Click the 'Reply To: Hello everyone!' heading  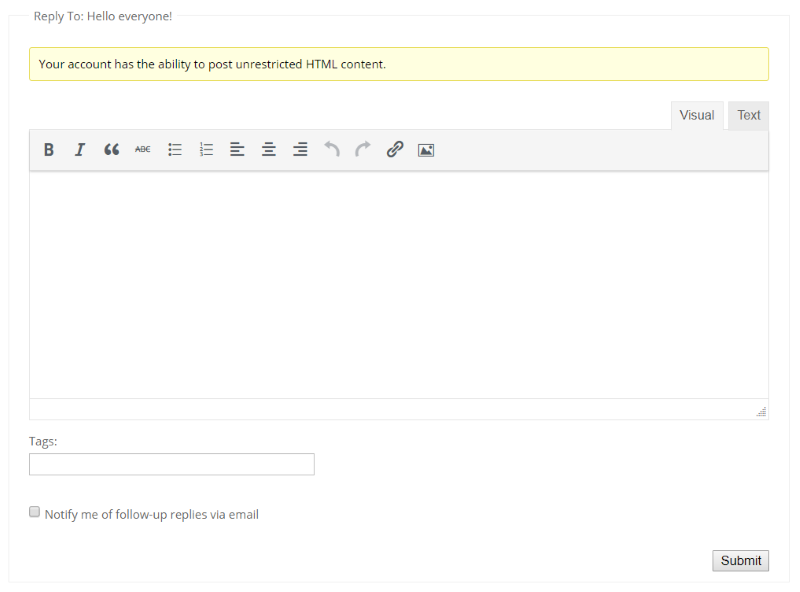pos(103,16)
